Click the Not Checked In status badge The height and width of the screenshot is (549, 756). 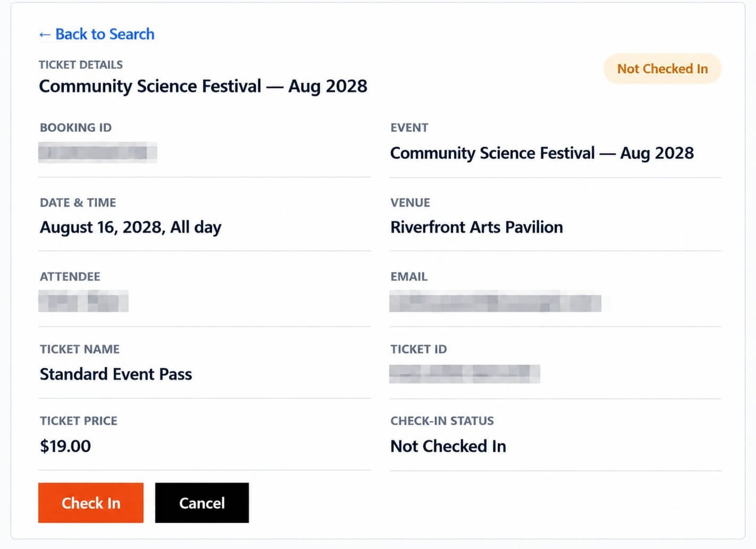(x=662, y=69)
